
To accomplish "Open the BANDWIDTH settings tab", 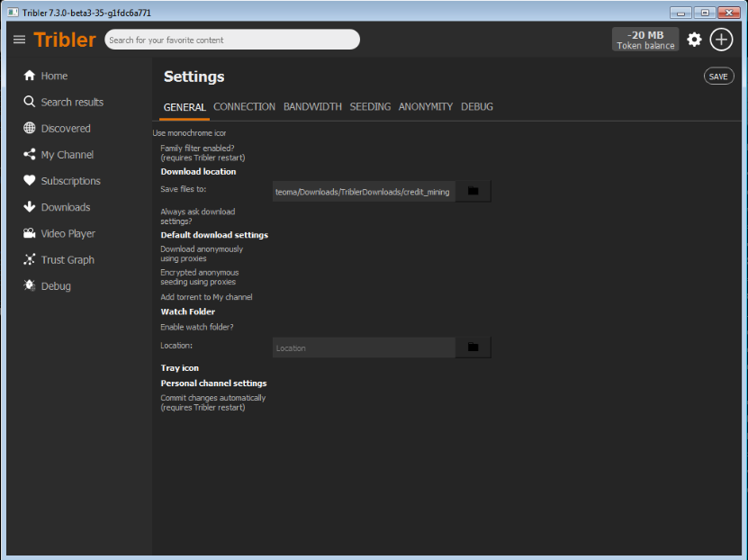I will point(312,106).
